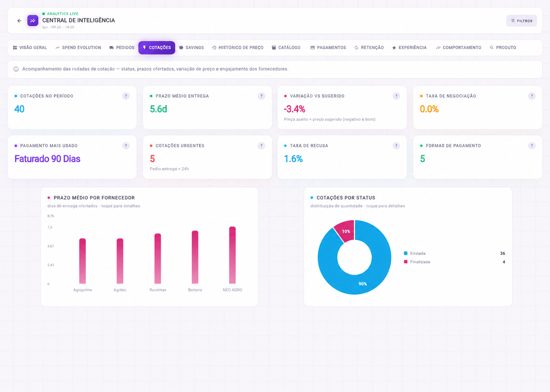
Task: Click help icon on Taxa de Recusa card
Action: click(396, 146)
